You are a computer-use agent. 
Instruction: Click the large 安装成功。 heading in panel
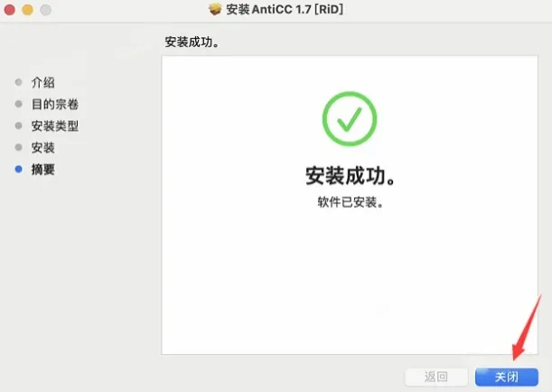(x=351, y=175)
